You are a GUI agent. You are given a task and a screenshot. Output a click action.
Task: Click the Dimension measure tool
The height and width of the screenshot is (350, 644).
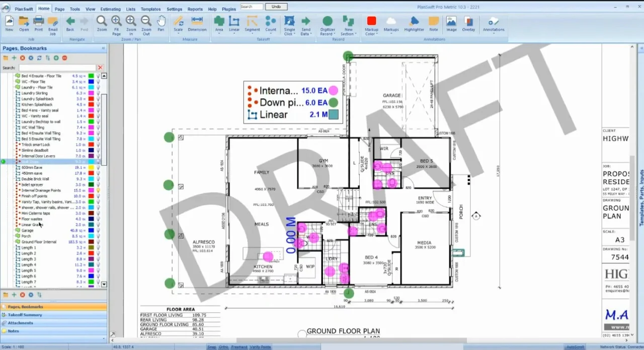click(197, 24)
